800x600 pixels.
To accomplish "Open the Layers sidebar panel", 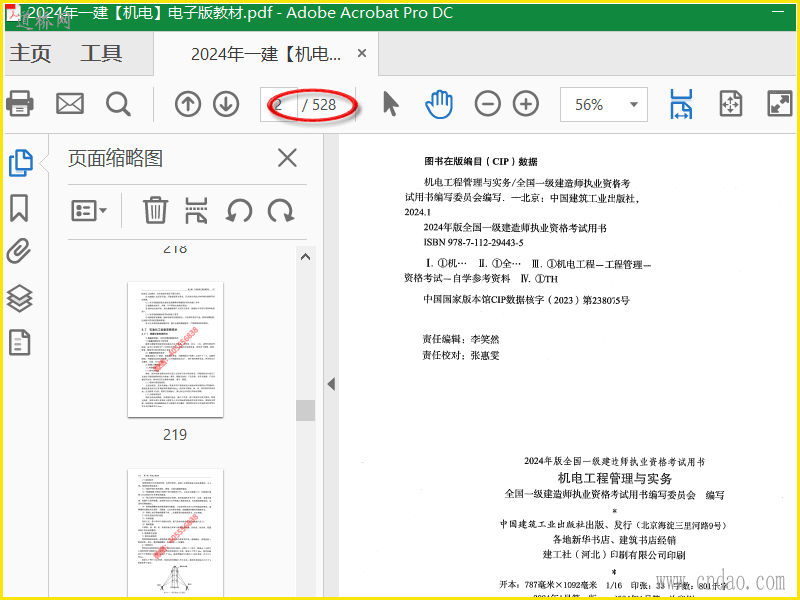I will [x=19, y=298].
